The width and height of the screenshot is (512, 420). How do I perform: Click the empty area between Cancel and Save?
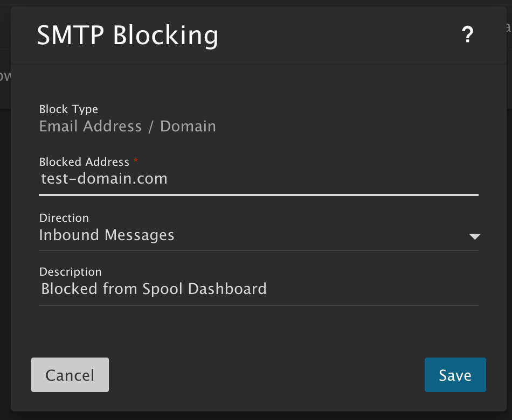click(267, 375)
